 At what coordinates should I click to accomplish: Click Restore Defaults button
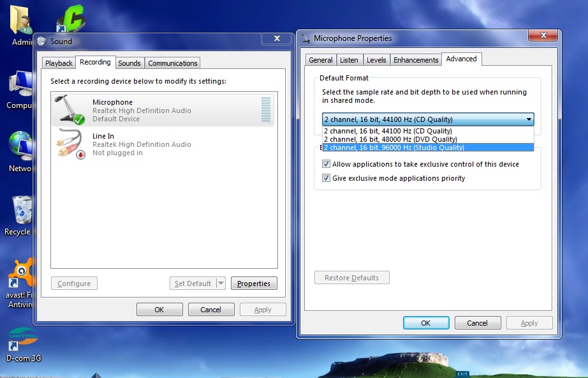coord(352,278)
